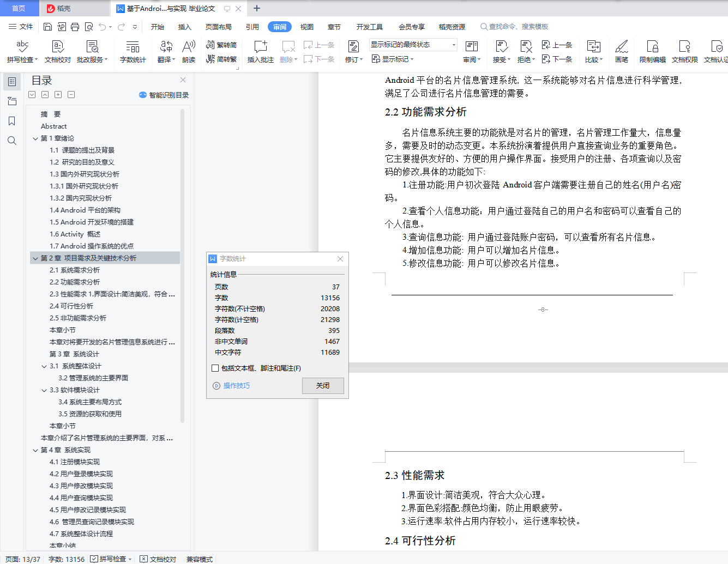
Task: Click the 审阅 review pane icon in the ribbon
Action: point(472,46)
